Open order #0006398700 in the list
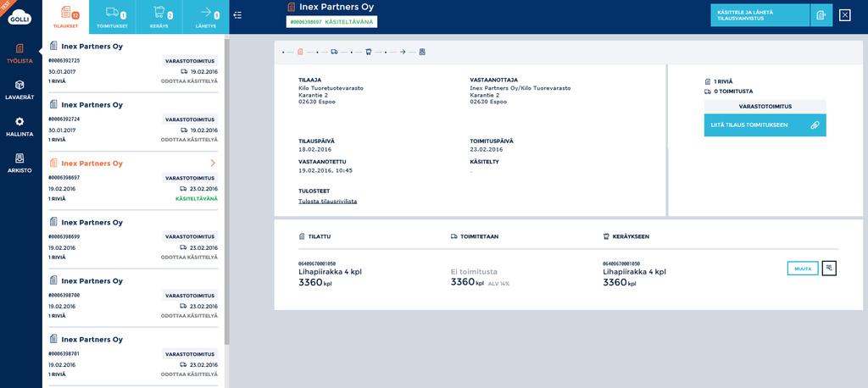This screenshot has width=868, height=388. tap(133, 298)
